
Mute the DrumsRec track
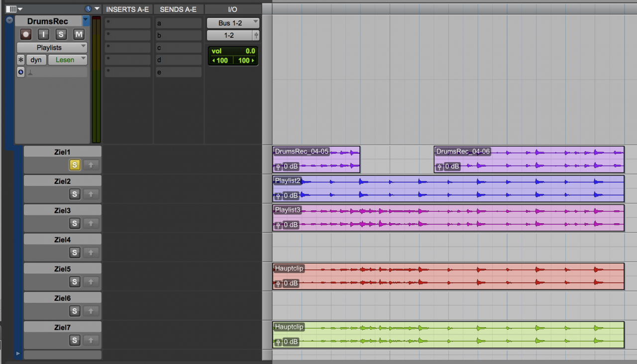coord(79,34)
